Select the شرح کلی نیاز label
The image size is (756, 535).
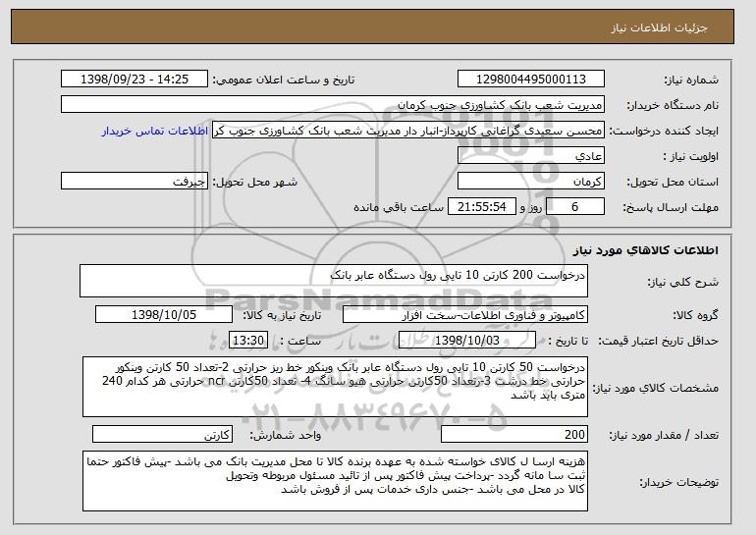(x=682, y=282)
